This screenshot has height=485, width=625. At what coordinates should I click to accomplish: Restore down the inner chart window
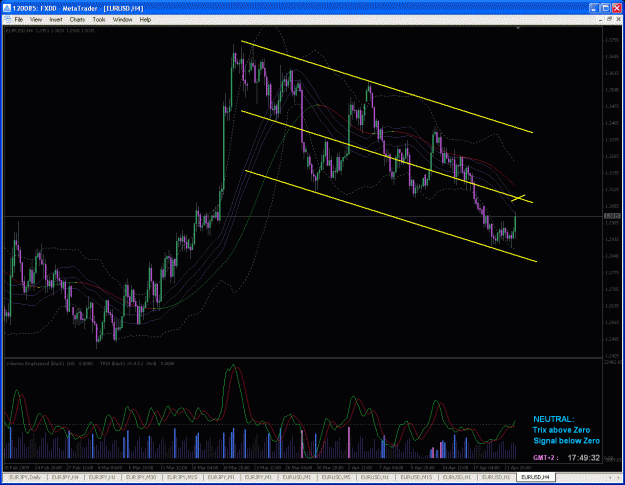tap(610, 20)
